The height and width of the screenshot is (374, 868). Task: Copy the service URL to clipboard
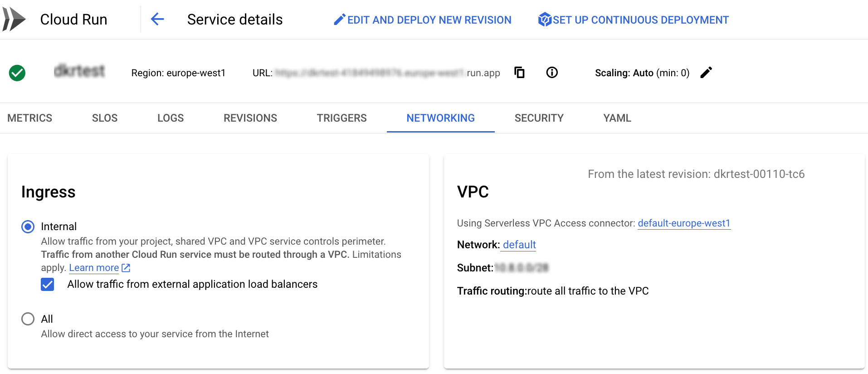coord(519,73)
